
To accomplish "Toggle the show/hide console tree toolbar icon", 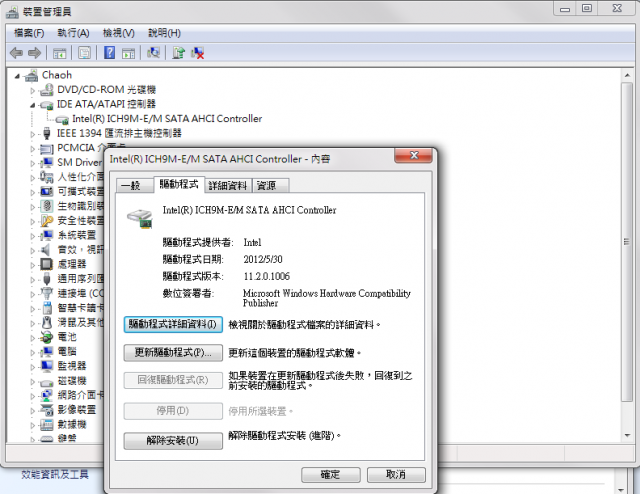I will click(60, 53).
